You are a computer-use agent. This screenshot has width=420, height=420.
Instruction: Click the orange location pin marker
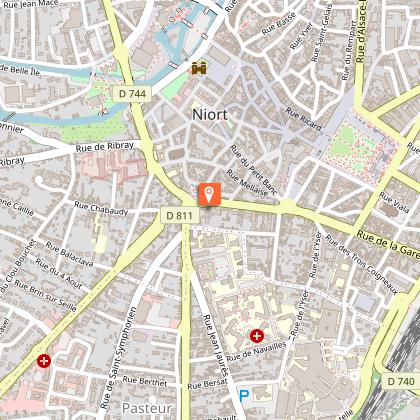tap(209, 194)
